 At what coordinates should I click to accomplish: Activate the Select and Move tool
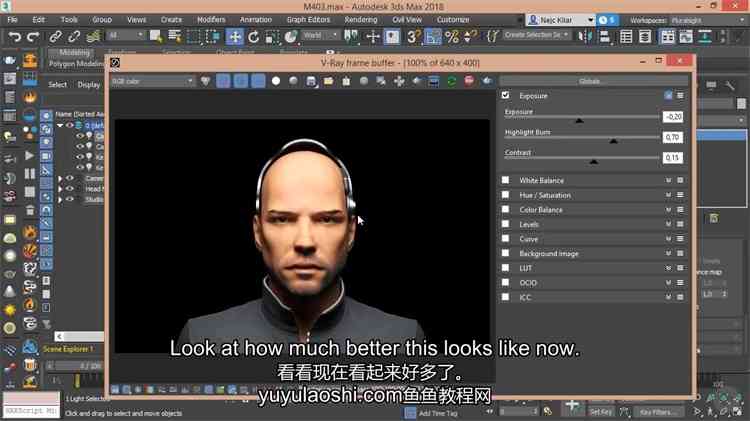[234, 36]
